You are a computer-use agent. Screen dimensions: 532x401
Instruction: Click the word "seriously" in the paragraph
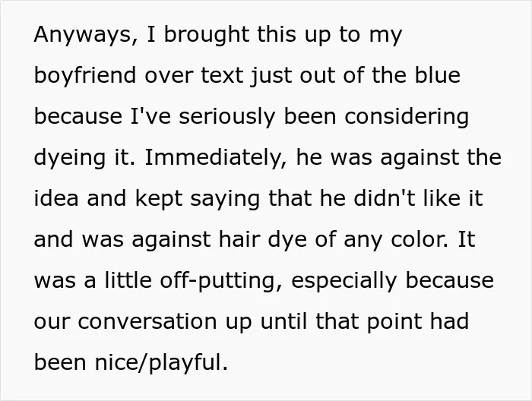click(226, 117)
